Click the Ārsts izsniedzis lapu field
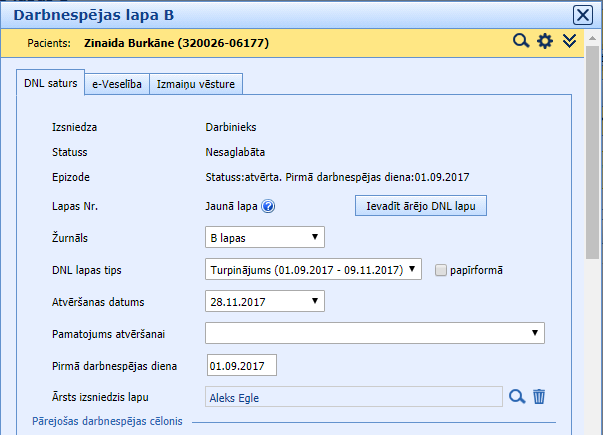Viewport: 603px width, 435px height. [352, 397]
